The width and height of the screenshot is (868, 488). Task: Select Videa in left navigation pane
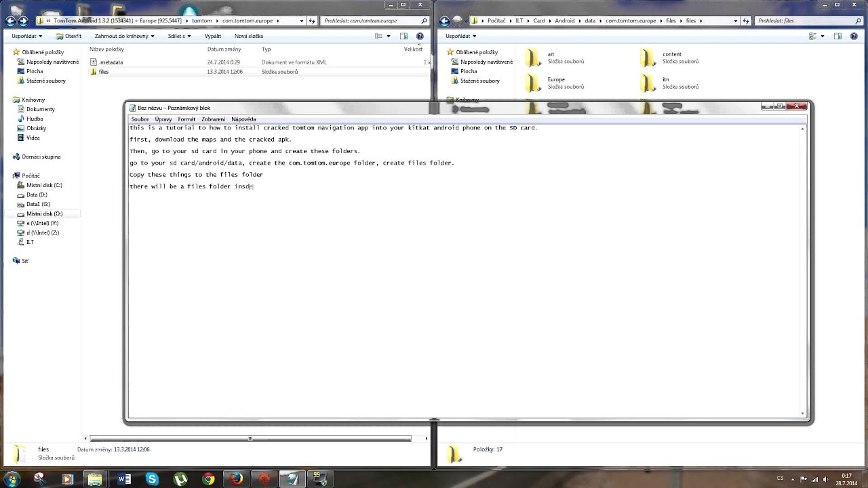click(x=33, y=138)
